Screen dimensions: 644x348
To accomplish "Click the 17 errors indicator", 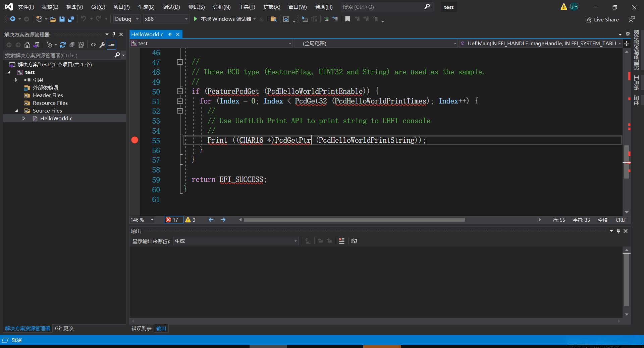I will coord(172,220).
